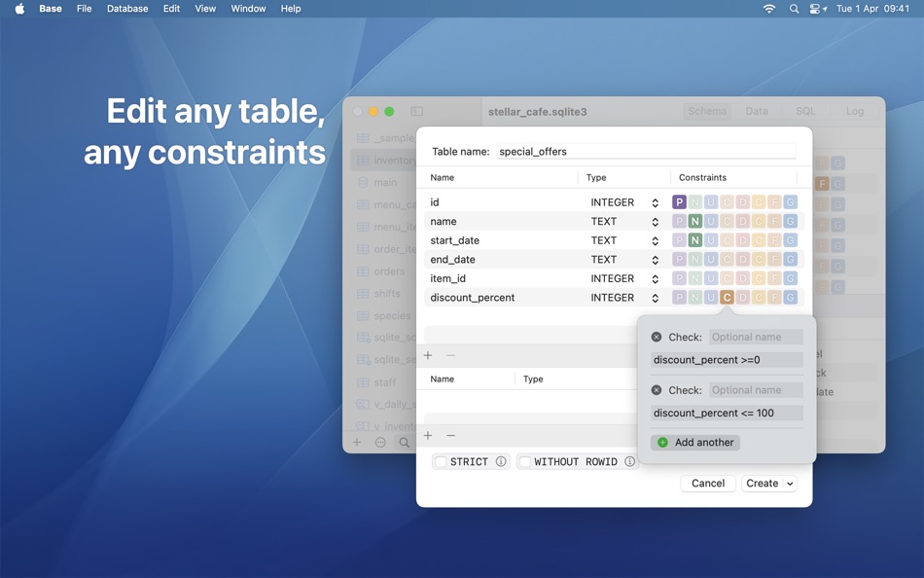Click the Constraints column header
Image resolution: width=924 pixels, height=578 pixels.
pos(702,177)
